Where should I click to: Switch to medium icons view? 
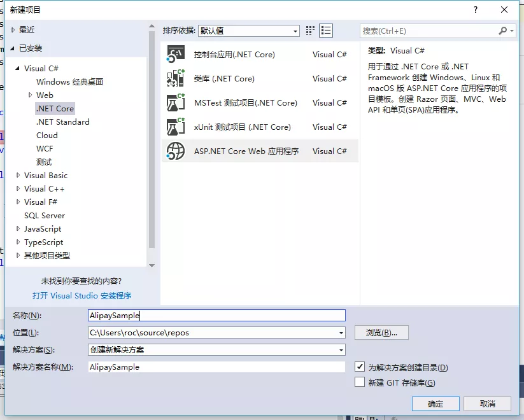click(x=310, y=30)
